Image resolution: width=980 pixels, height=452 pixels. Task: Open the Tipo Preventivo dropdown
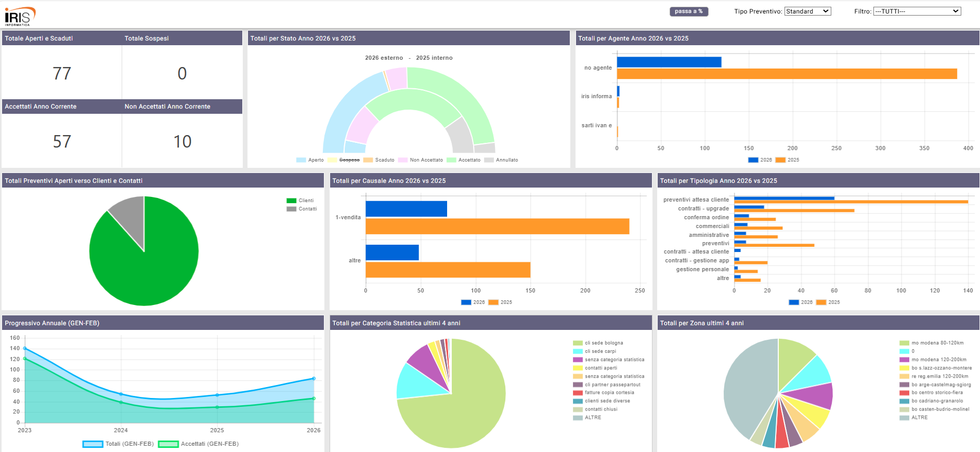coord(807,11)
